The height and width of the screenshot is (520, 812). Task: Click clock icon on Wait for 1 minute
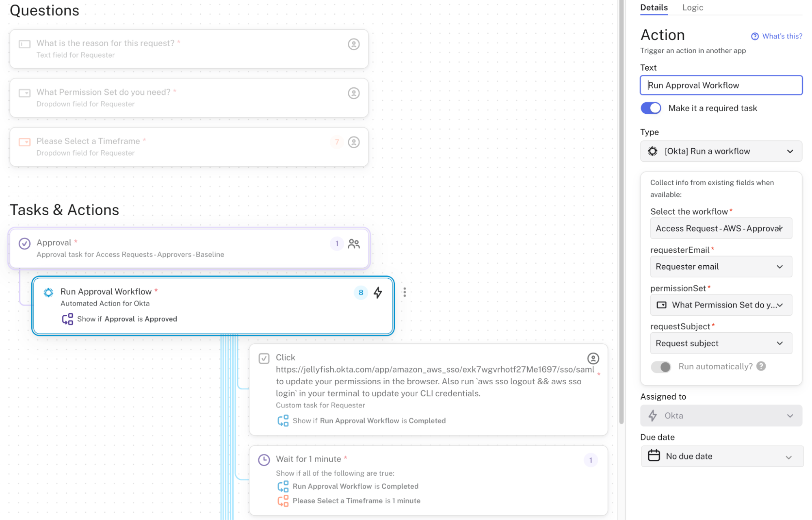264,460
